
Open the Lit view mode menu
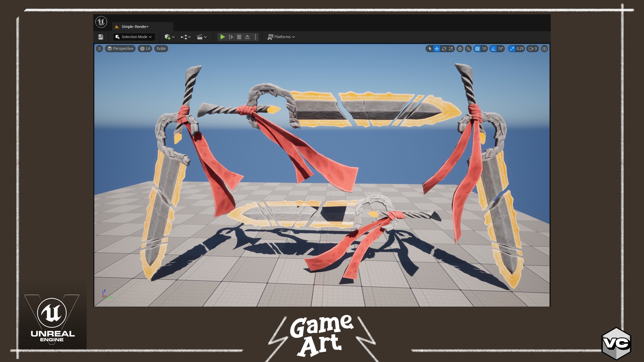coord(145,49)
